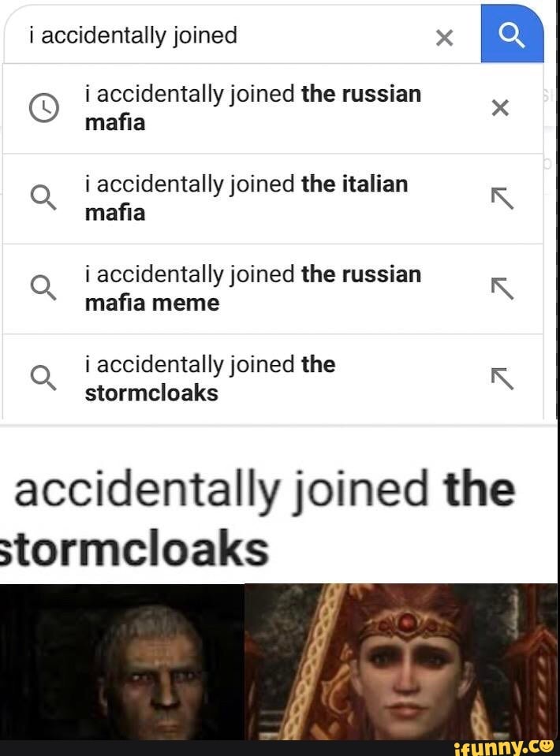560x756 pixels.
Task: Click the magnifier icon beside Italian mafia
Action: pyautogui.click(x=43, y=198)
